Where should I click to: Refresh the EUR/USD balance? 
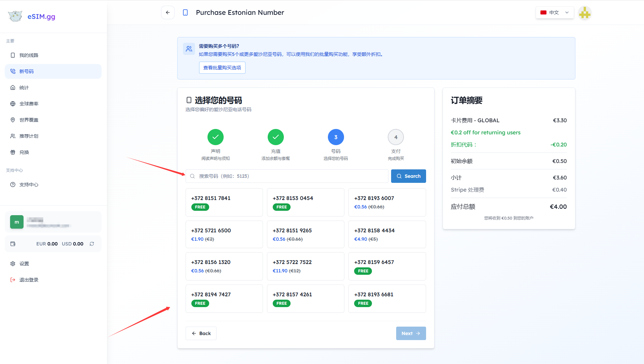92,244
